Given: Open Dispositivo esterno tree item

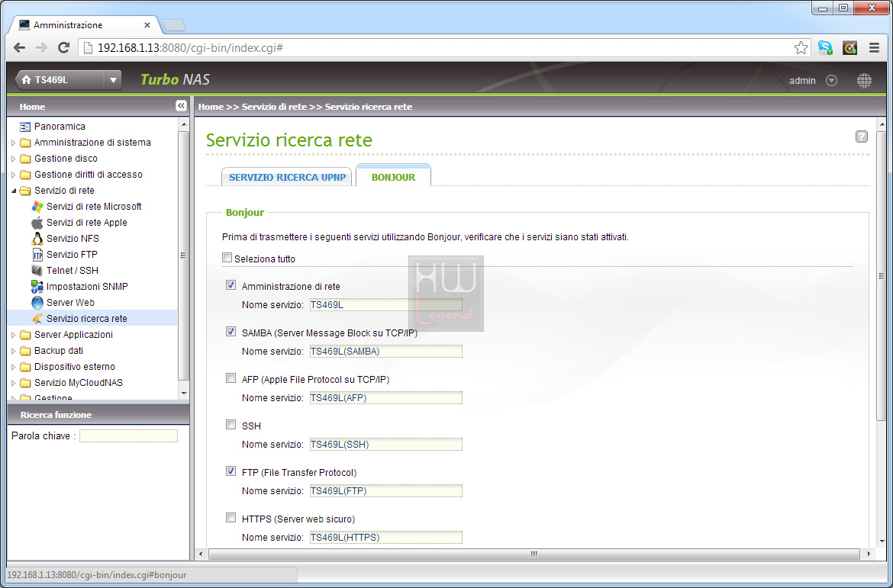Looking at the screenshot, I should [x=75, y=367].
